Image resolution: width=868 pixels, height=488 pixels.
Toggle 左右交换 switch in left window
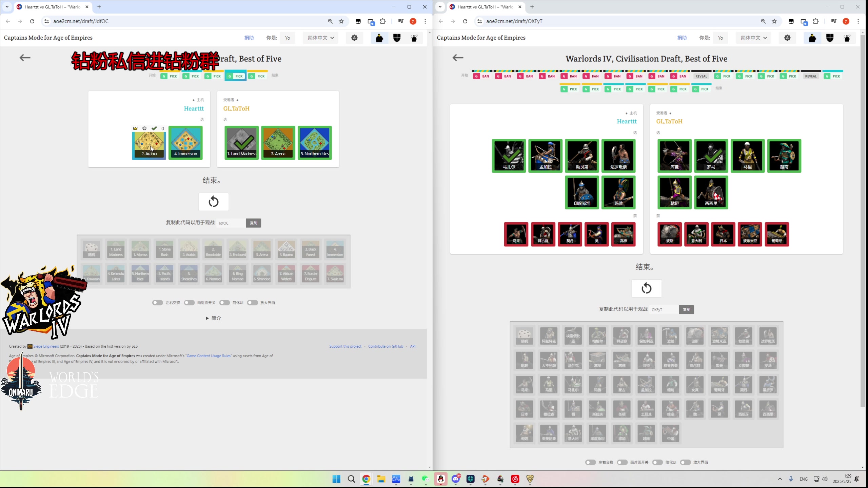pos(158,303)
